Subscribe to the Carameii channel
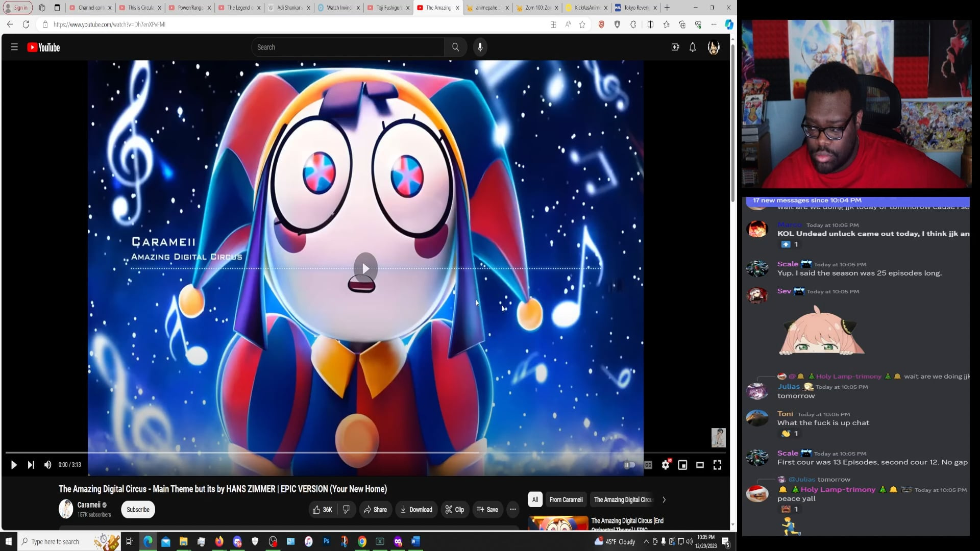 click(x=138, y=510)
